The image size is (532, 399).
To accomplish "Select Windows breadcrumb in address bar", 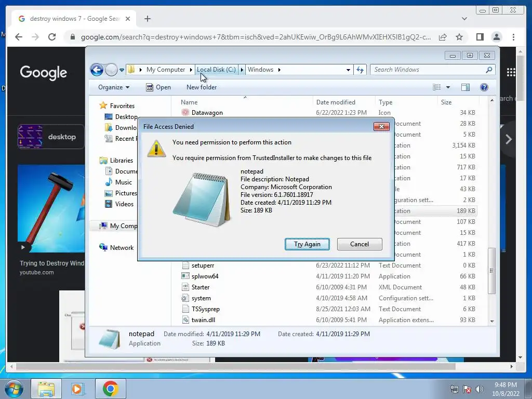I will [260, 70].
